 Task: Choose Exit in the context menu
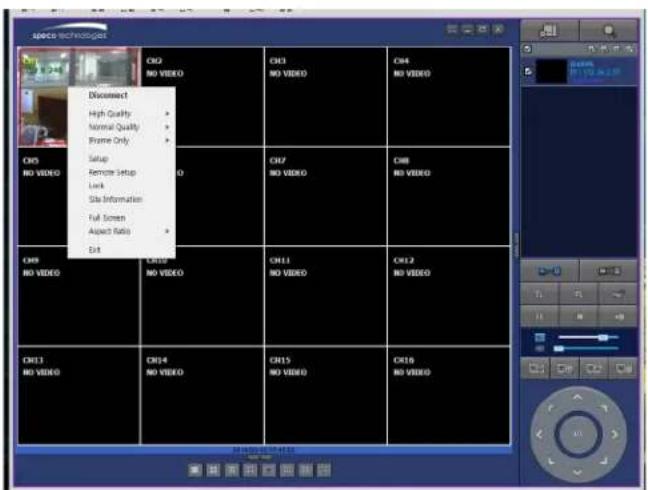[x=95, y=250]
